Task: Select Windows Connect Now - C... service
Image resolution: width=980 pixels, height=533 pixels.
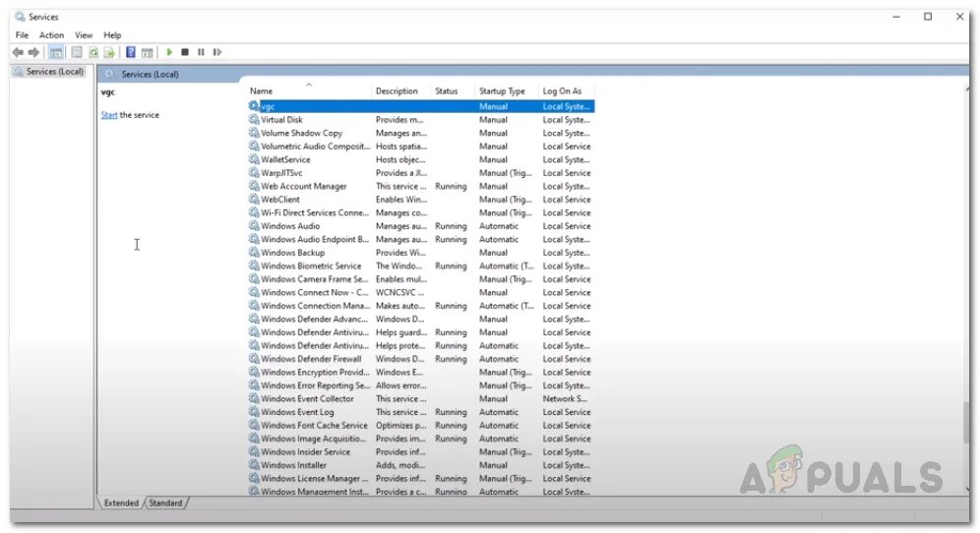Action: click(x=420, y=292)
